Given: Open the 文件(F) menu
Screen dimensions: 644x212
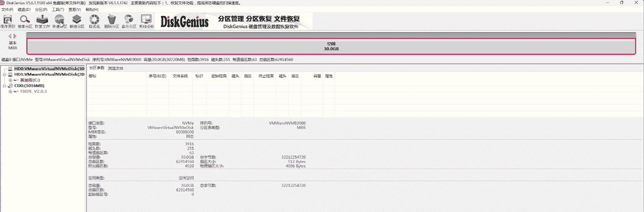Looking at the screenshot, I should [x=8, y=9].
